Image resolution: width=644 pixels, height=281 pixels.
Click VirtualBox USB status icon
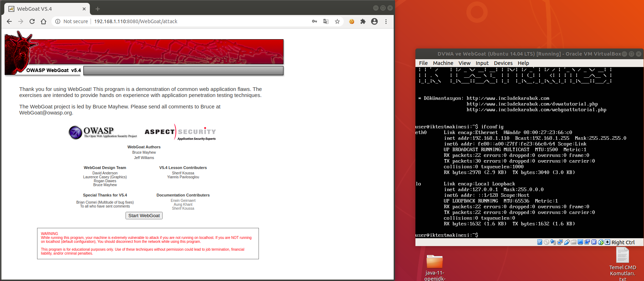pos(567,242)
